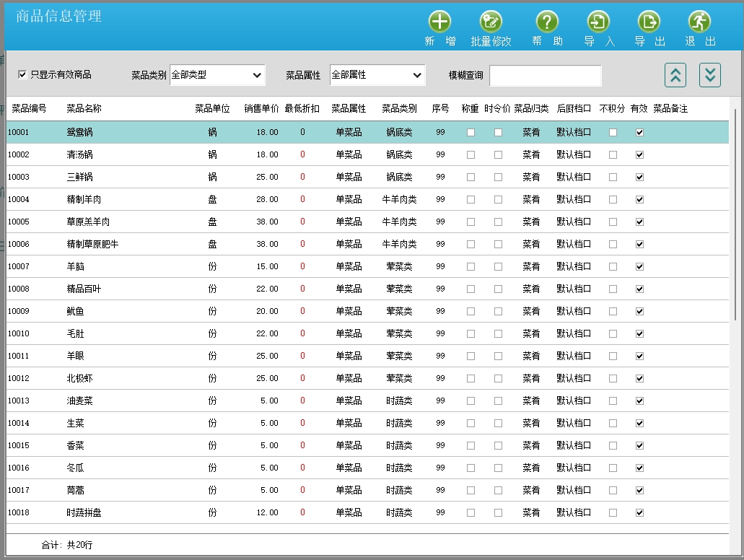Click the 菜品名称 column header
This screenshot has width=744, height=560.
84,109
